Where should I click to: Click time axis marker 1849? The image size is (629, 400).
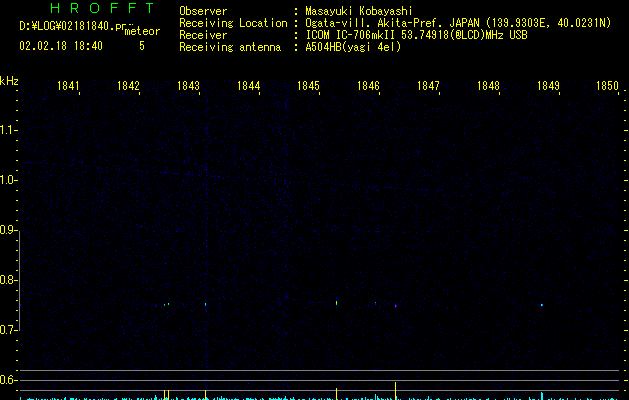point(548,86)
